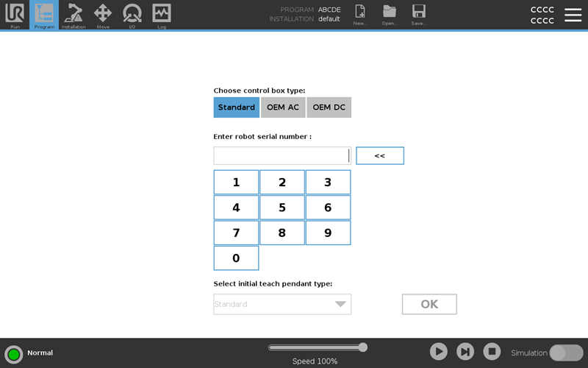Click the New program file icon
This screenshot has height=368, width=588.
point(360,14)
